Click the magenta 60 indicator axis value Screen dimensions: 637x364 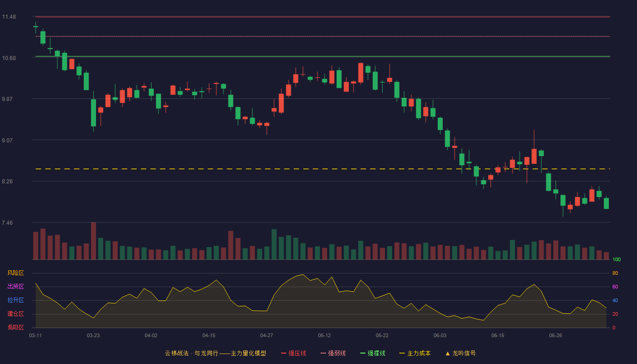click(x=615, y=287)
